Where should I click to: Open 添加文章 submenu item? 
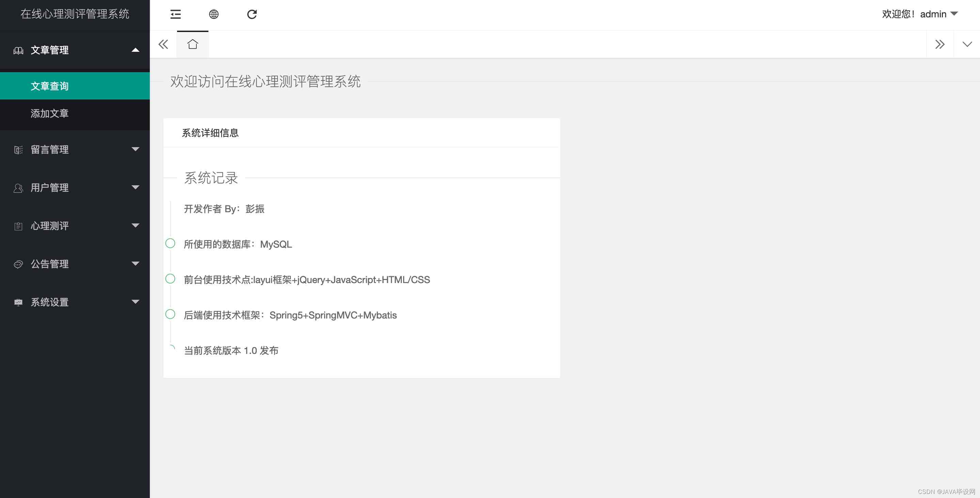[49, 113]
